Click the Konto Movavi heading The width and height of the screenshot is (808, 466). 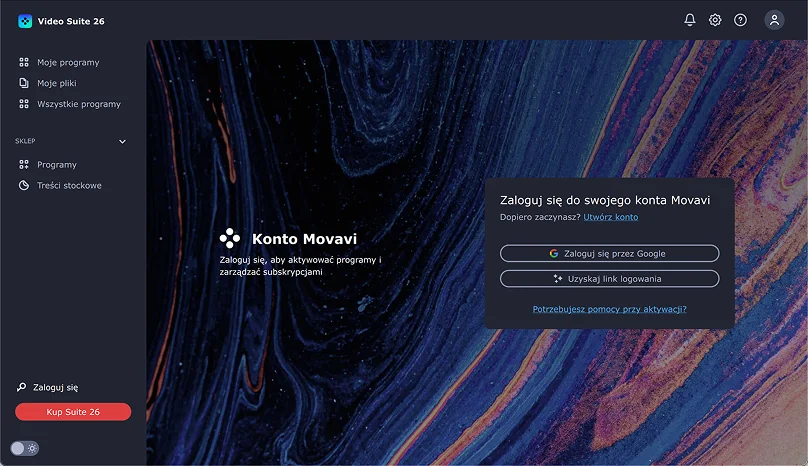[x=304, y=239]
